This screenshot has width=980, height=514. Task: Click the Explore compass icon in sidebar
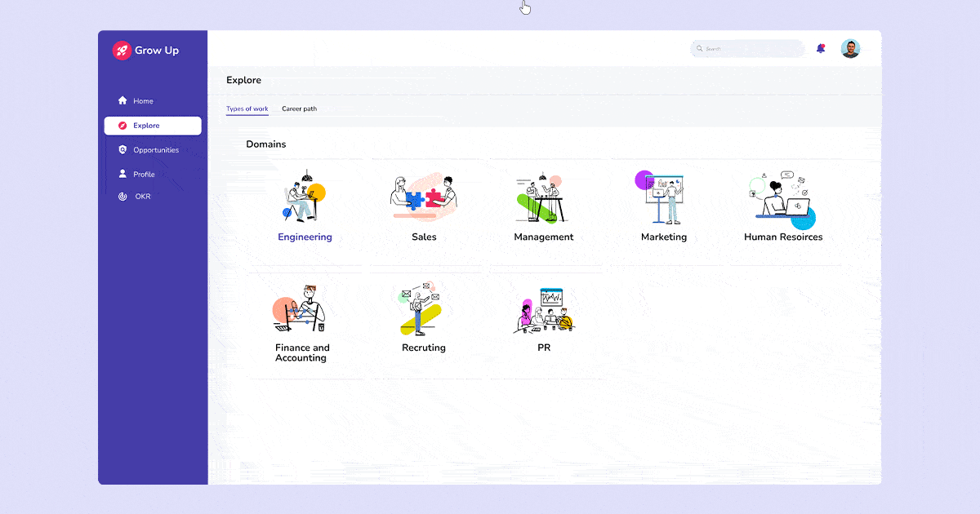[x=122, y=126]
